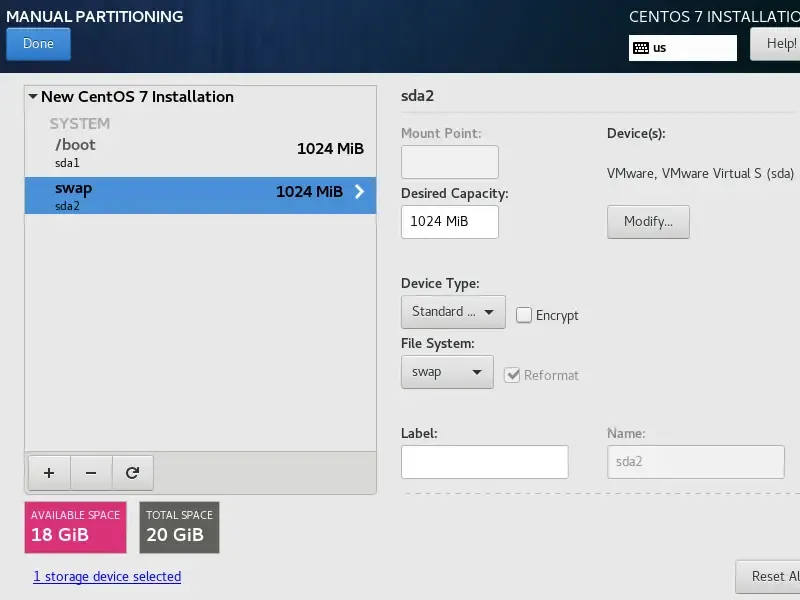Open the Device Type Standard dropdown

coord(453,312)
